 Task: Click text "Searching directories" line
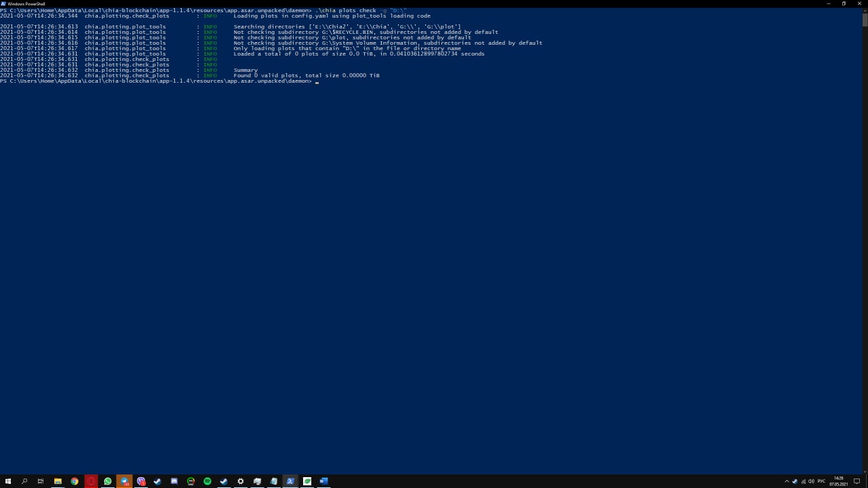point(347,26)
